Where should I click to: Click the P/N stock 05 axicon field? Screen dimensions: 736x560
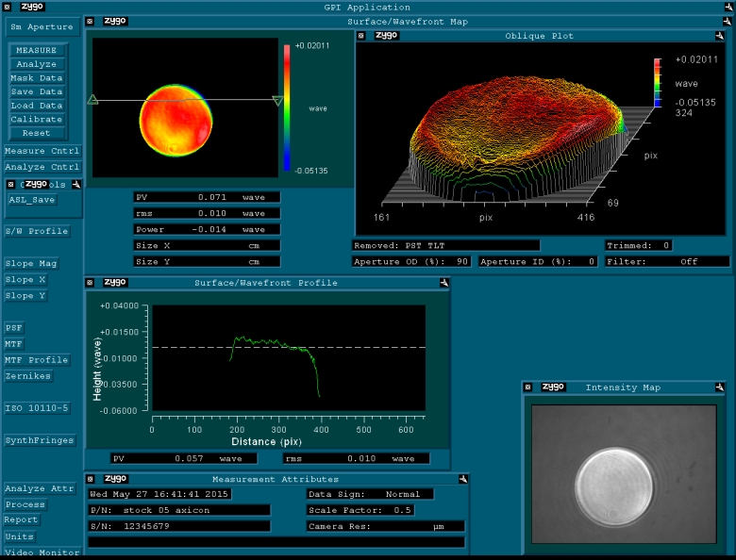178,510
